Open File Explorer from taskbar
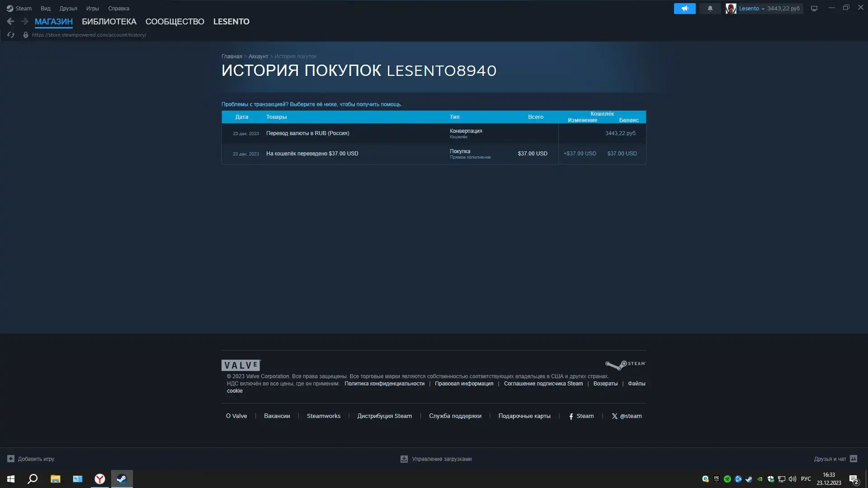This screenshot has width=868, height=488. pos(55,479)
